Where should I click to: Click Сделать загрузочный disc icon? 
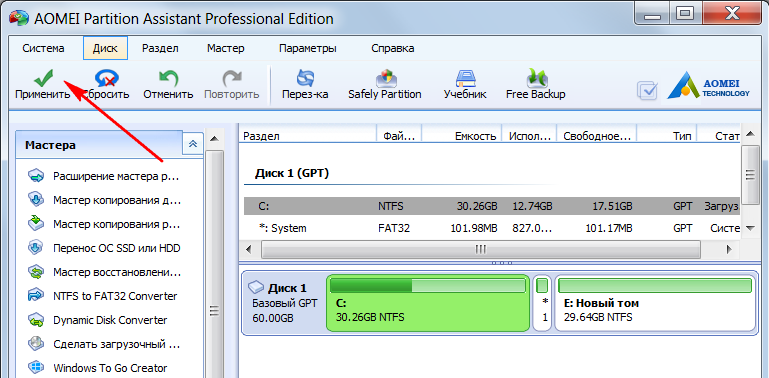[x=36, y=344]
